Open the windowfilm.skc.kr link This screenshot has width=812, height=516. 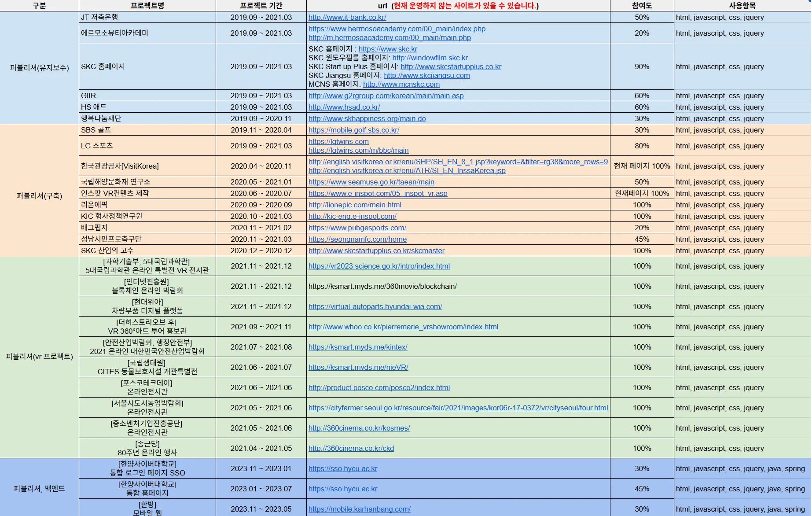point(430,58)
